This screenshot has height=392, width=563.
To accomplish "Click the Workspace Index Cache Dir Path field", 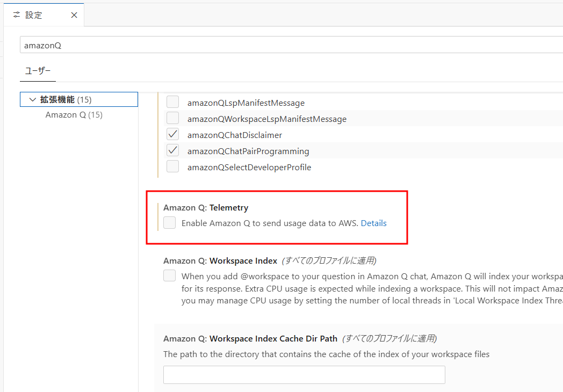I will [x=304, y=375].
